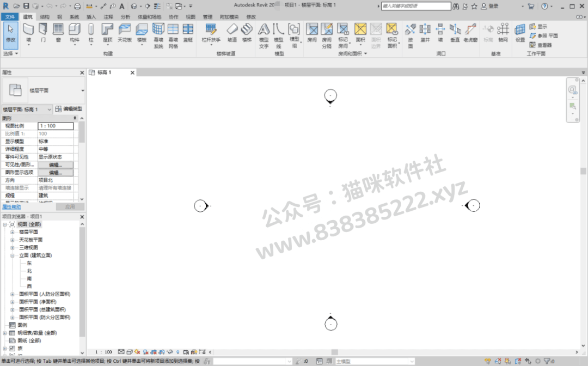
Task: Select the 面积 (Area) tool
Action: [x=360, y=33]
